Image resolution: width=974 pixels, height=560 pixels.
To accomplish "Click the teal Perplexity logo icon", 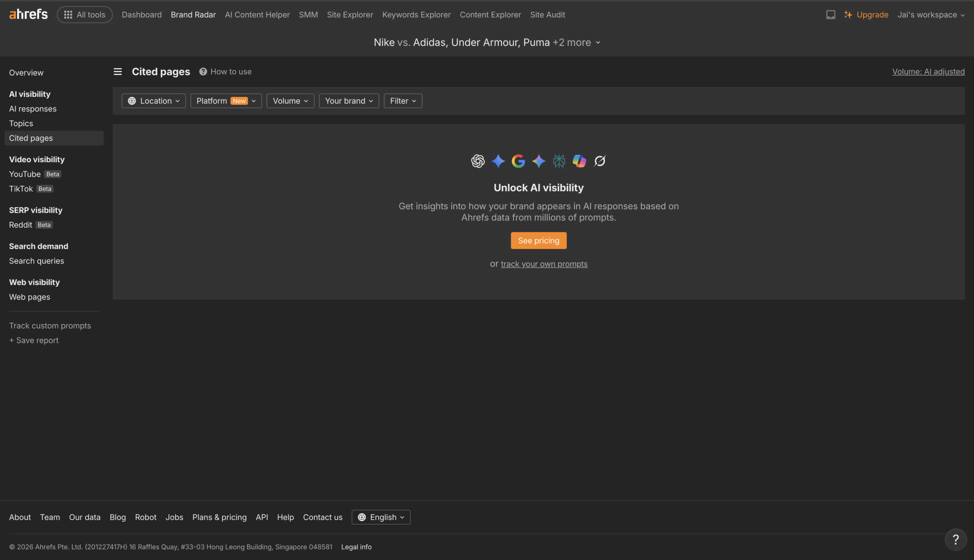I will click(559, 161).
